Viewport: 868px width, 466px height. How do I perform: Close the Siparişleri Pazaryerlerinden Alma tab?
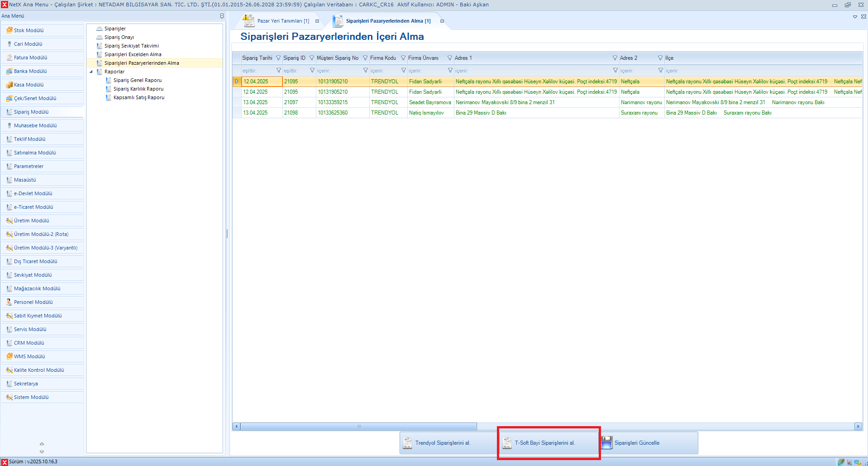click(442, 21)
